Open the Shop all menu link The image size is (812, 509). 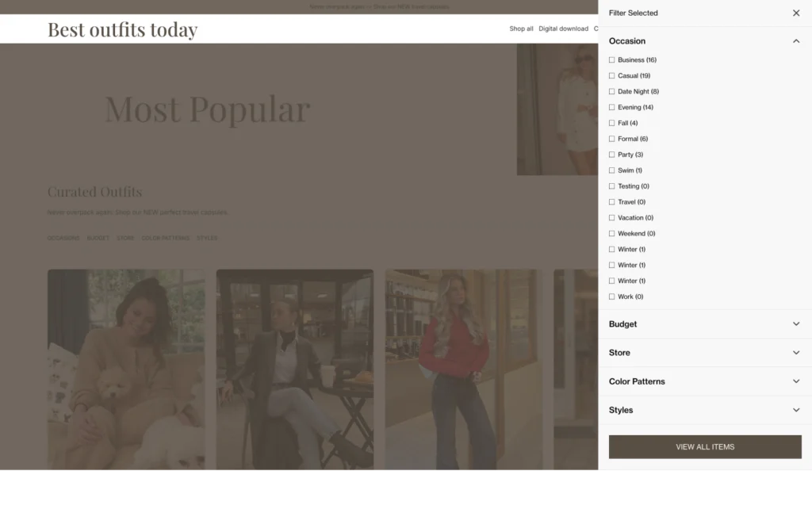[521, 29]
